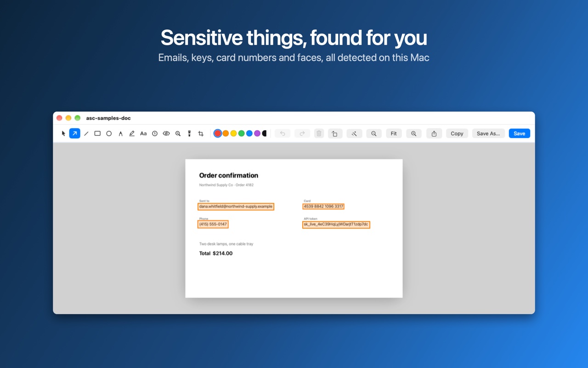Click the blue Save button
588x368 pixels.
[x=520, y=133]
